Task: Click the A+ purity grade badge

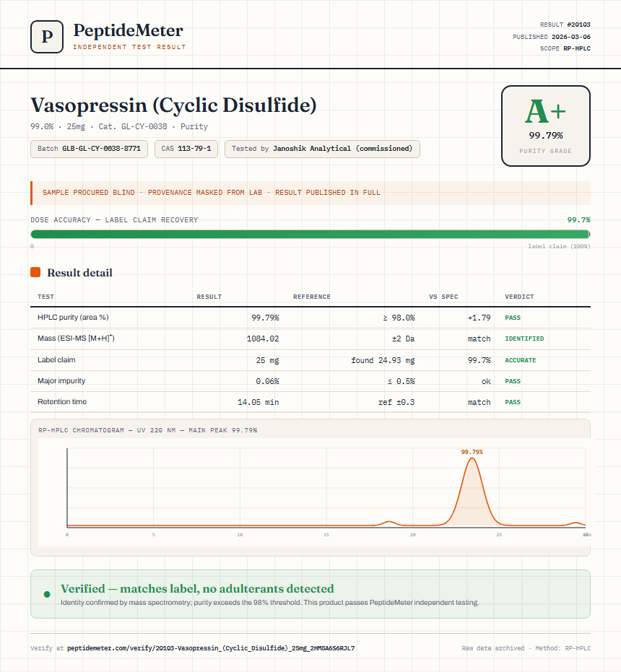Action: (x=545, y=126)
